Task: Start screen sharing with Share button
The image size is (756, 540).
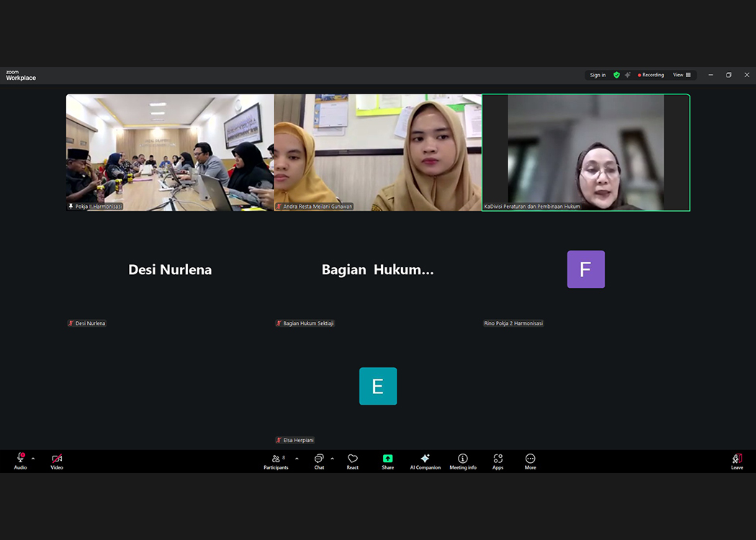Action: (387, 462)
